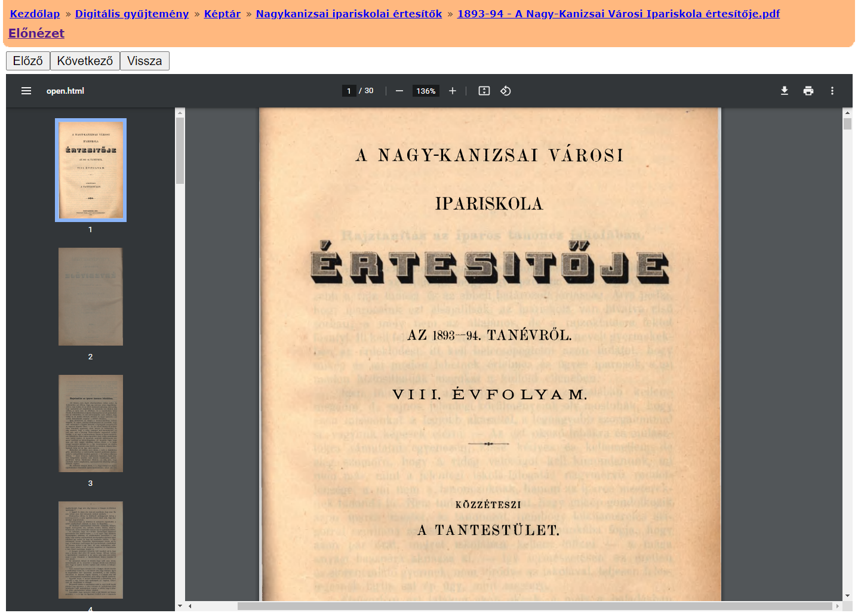Download the PDF file
This screenshot has width=858, height=616.
[785, 91]
